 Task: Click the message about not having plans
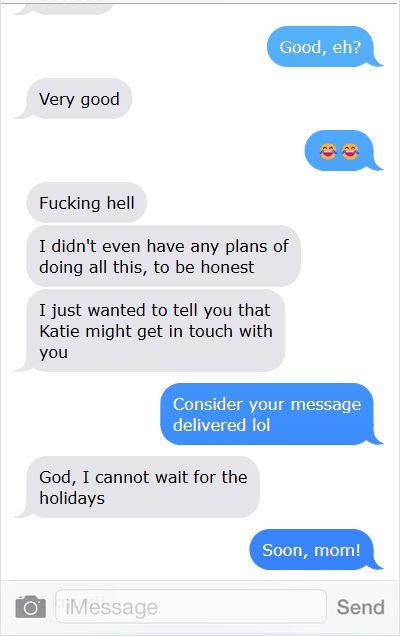point(163,256)
